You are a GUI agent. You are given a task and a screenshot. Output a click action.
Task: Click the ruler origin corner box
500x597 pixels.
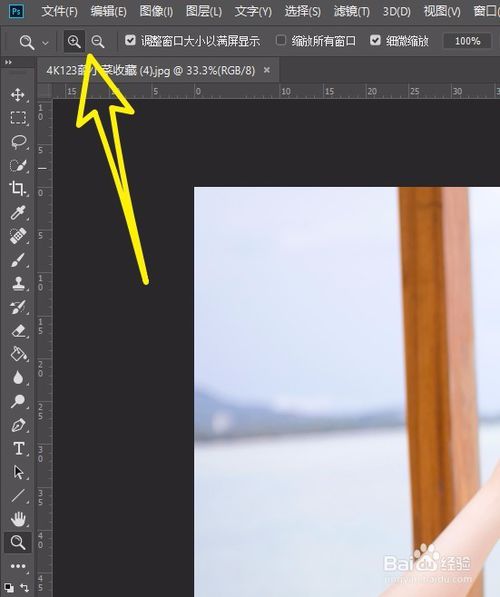(x=45, y=91)
